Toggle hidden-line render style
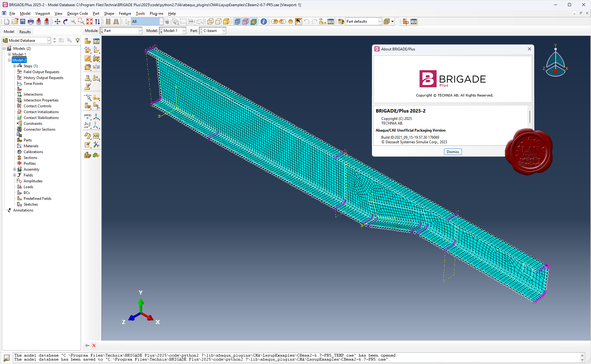Image resolution: width=591 pixels, height=364 pixels. click(218, 22)
